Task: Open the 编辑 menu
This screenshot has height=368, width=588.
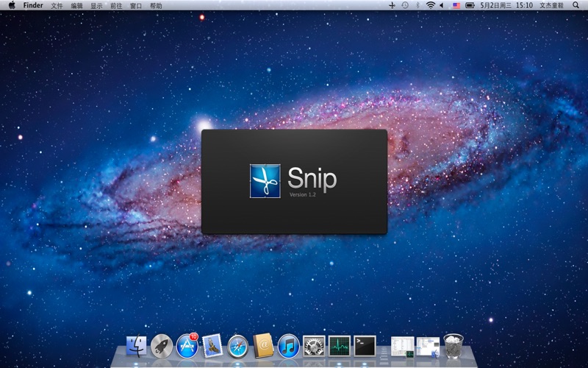Action: click(x=76, y=6)
